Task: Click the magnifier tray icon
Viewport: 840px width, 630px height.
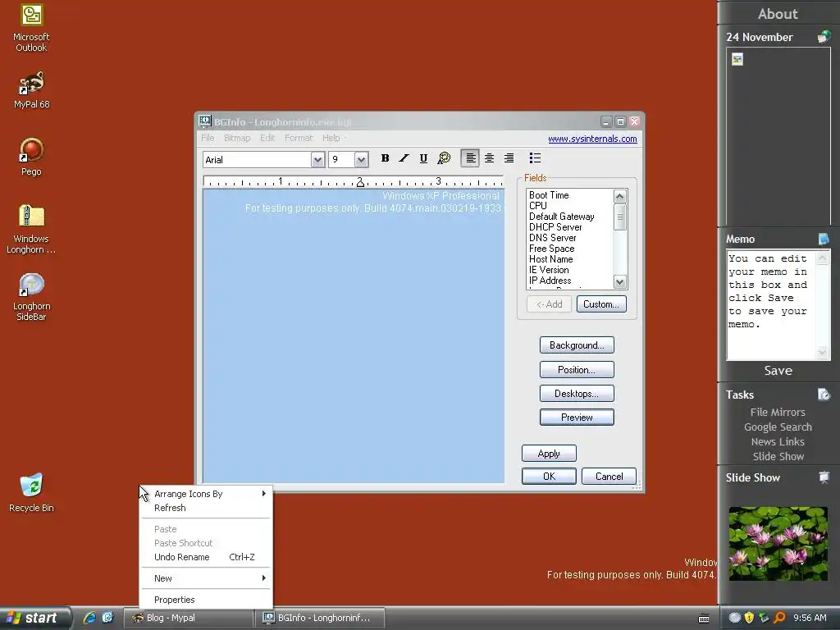Action: 779,618
